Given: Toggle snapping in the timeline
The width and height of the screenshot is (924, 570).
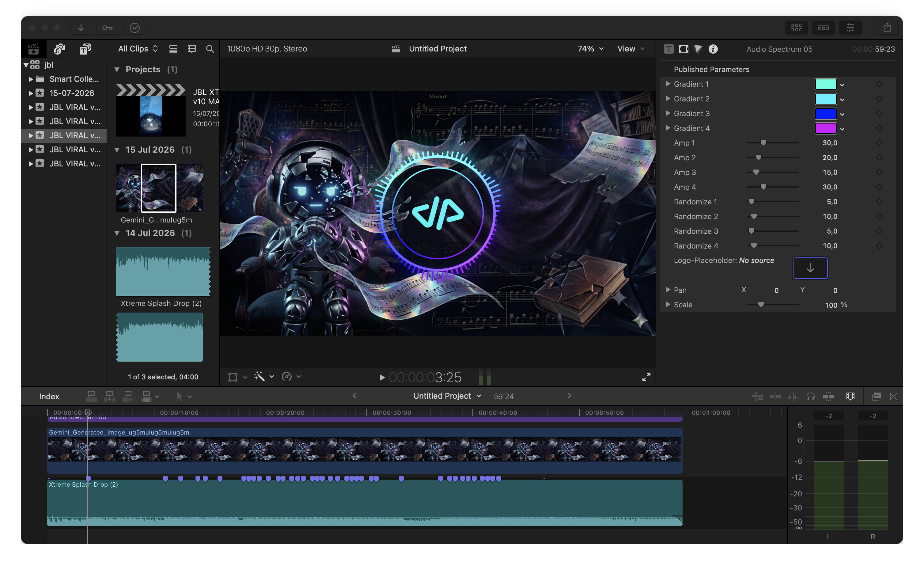Looking at the screenshot, I should click(x=828, y=396).
